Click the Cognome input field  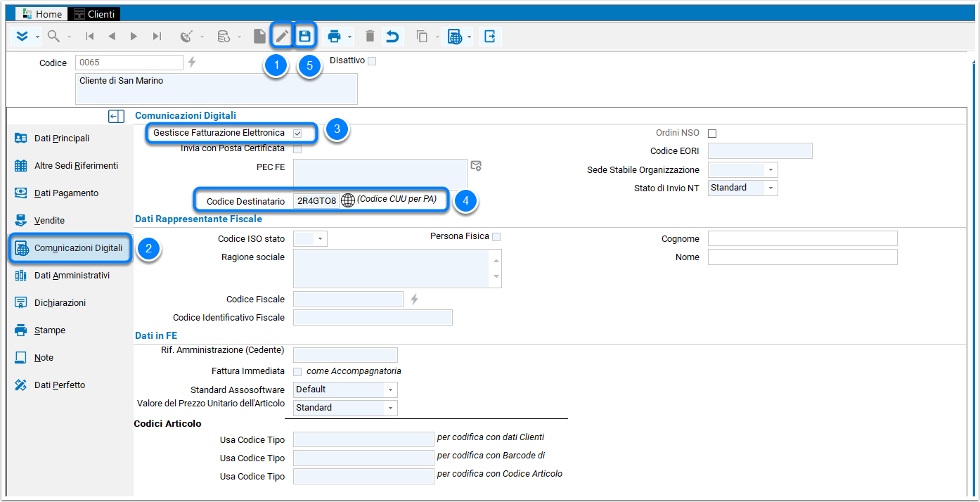pyautogui.click(x=802, y=238)
